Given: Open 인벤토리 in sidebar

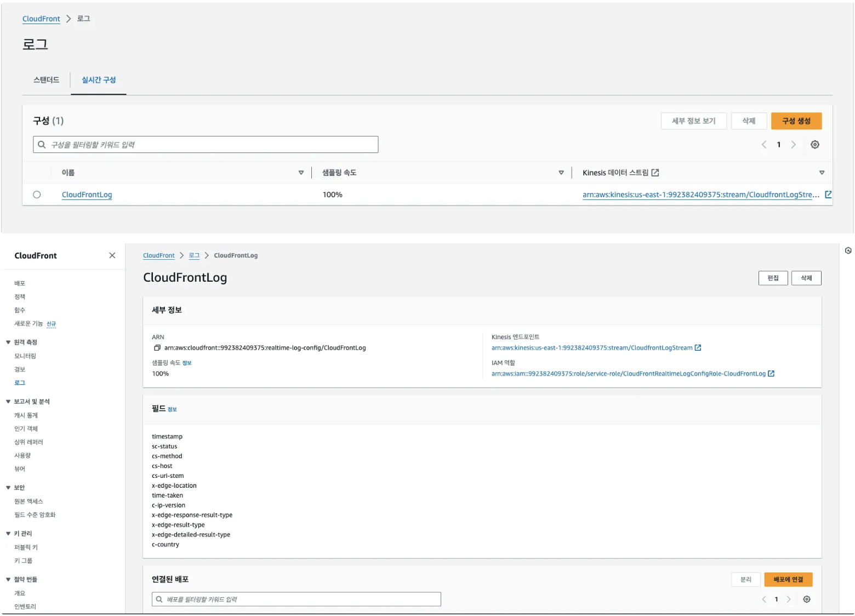Looking at the screenshot, I should tap(25, 607).
